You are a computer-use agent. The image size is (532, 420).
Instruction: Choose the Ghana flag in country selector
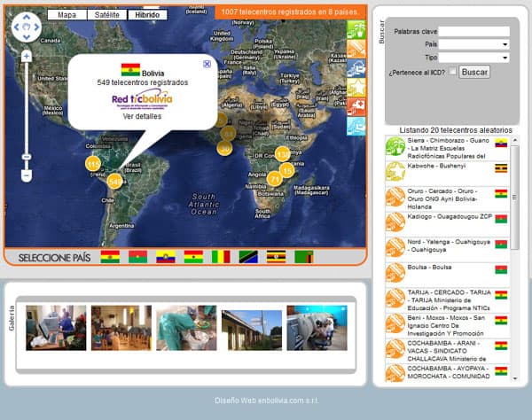pos(193,257)
